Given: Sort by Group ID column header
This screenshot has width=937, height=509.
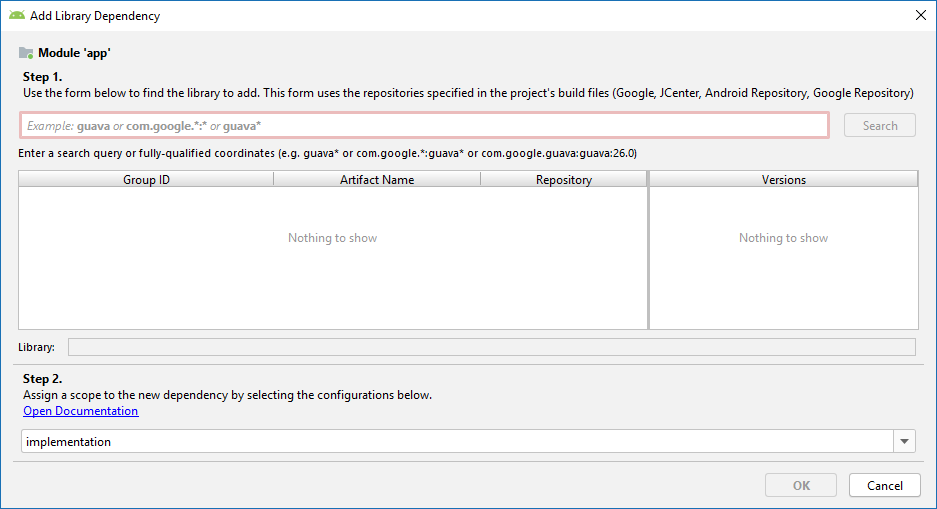Looking at the screenshot, I should [146, 179].
